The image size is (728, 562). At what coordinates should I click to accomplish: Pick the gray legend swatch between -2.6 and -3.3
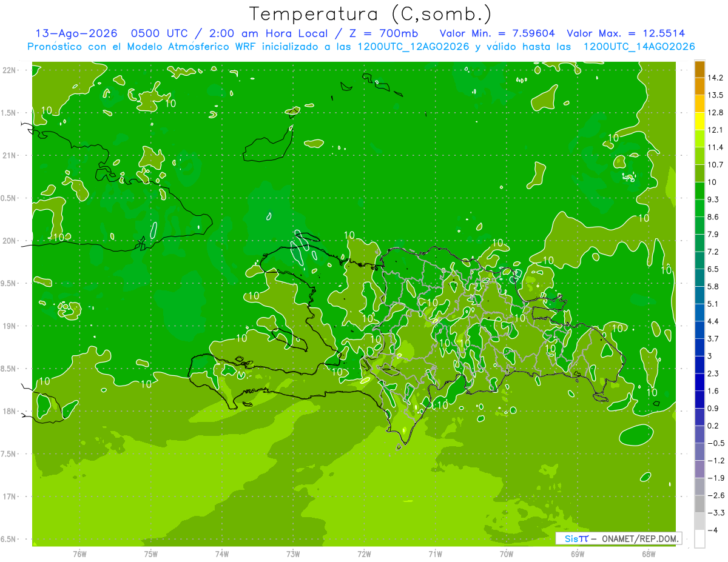tap(699, 504)
